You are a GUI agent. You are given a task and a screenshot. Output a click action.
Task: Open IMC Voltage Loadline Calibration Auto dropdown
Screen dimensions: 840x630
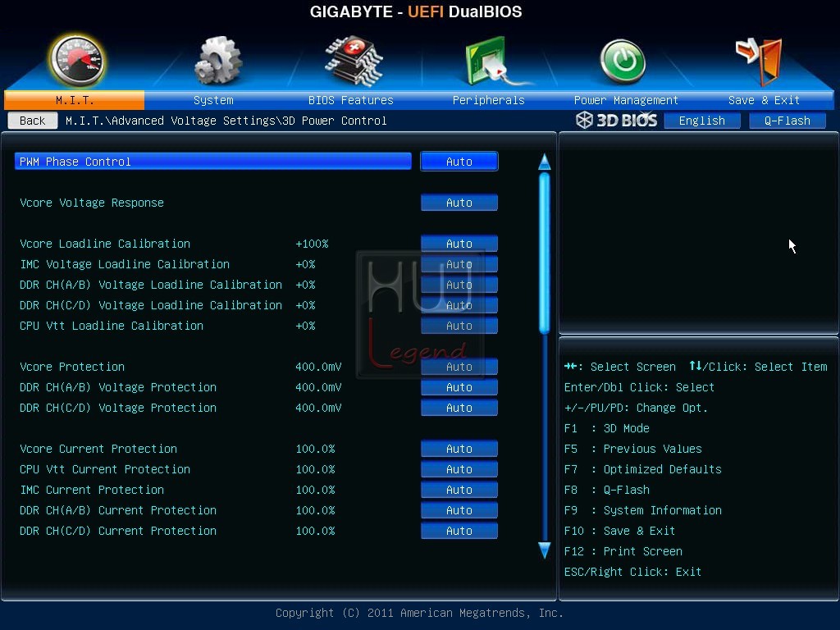[x=459, y=264]
